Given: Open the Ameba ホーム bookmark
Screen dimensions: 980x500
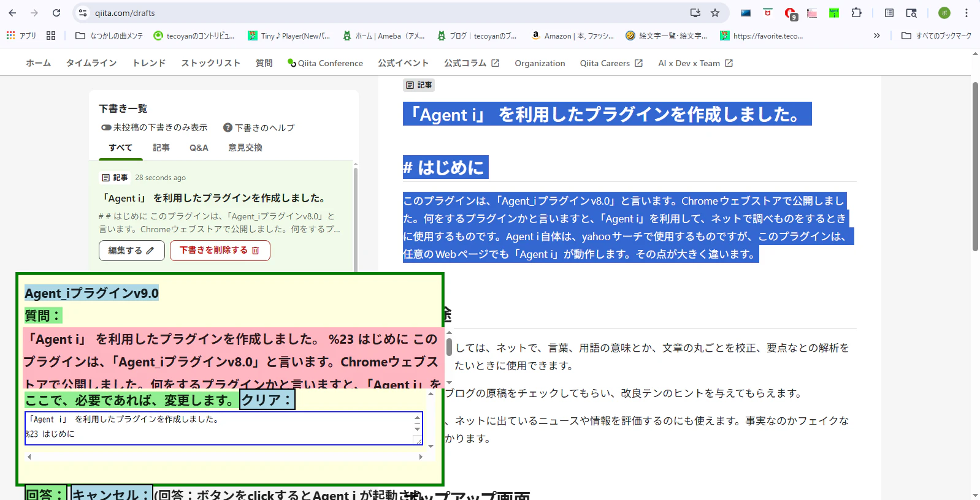Looking at the screenshot, I should pyautogui.click(x=384, y=36).
